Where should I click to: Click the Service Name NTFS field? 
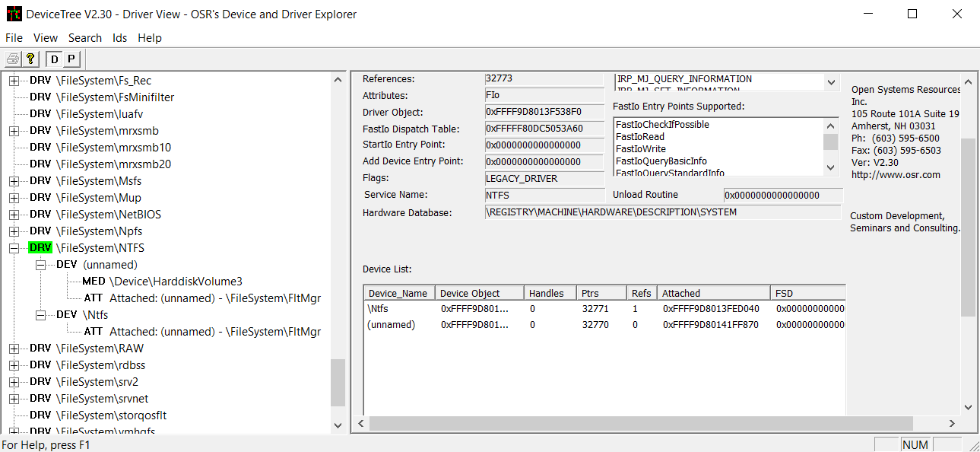point(544,196)
